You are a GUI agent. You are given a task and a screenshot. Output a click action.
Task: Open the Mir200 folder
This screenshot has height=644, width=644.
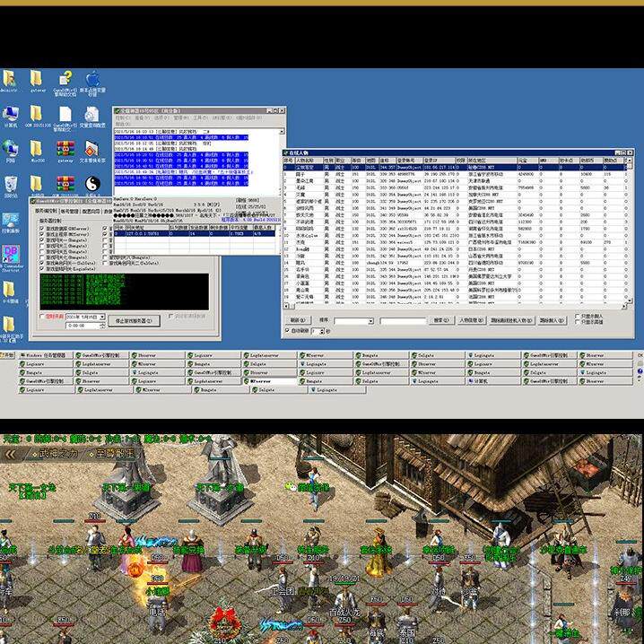point(37,152)
